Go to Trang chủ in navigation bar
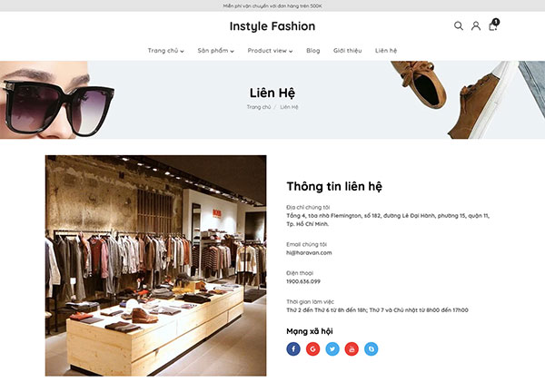Viewport: 545px width, 392px height. tap(163, 50)
